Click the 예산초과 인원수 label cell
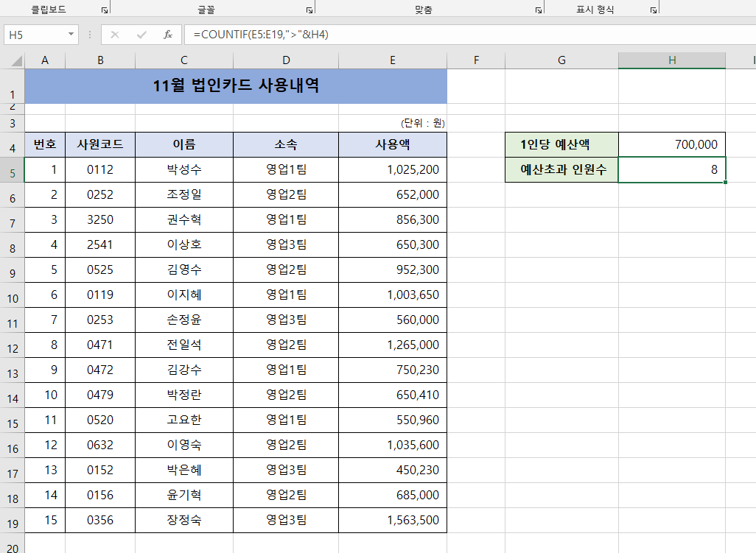Viewport: 756px width, 553px height. [561, 169]
